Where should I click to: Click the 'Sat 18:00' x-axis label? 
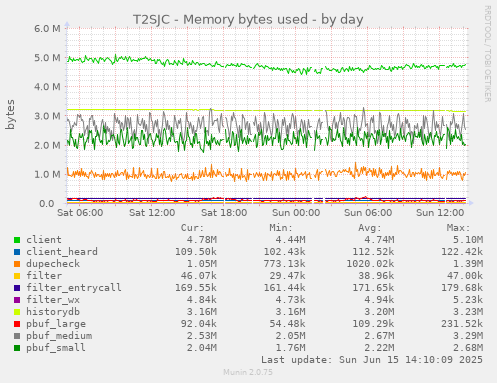224,213
